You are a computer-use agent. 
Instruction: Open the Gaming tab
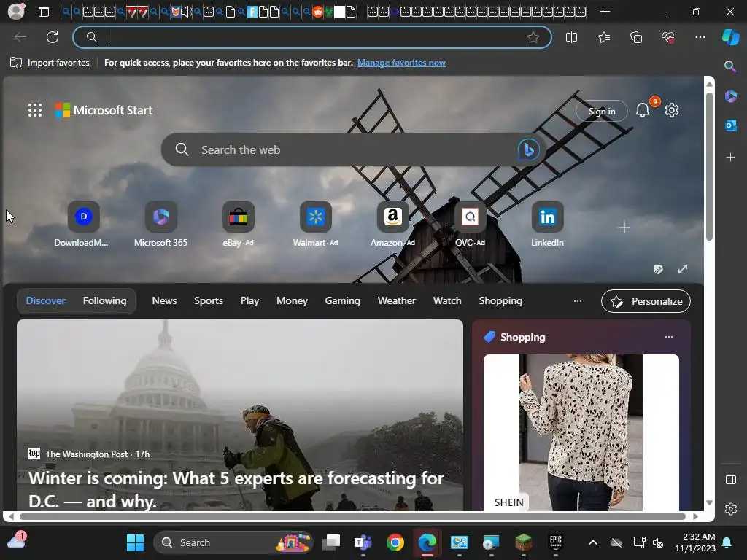[343, 301]
